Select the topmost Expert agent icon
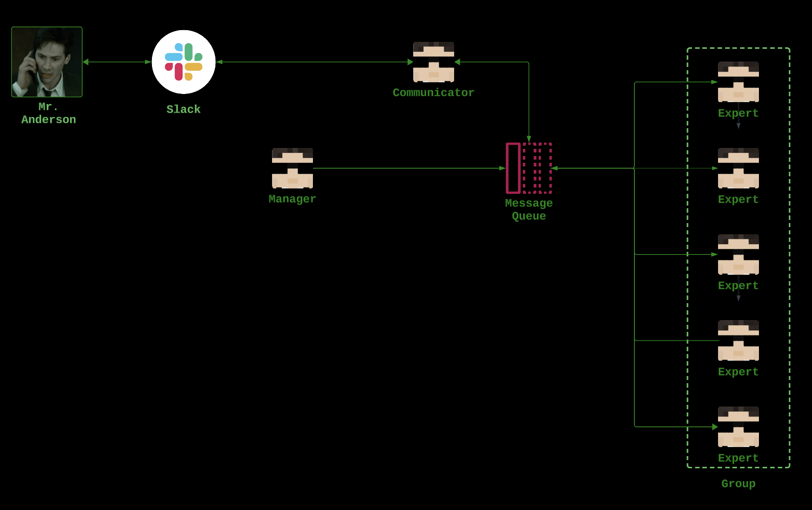812x510 pixels. (x=738, y=82)
